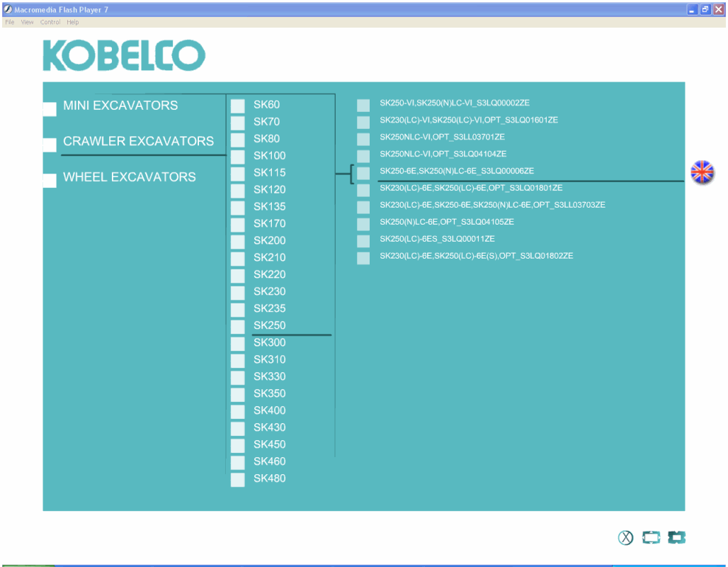
Task: Click the UK flag language icon
Action: pyautogui.click(x=702, y=172)
